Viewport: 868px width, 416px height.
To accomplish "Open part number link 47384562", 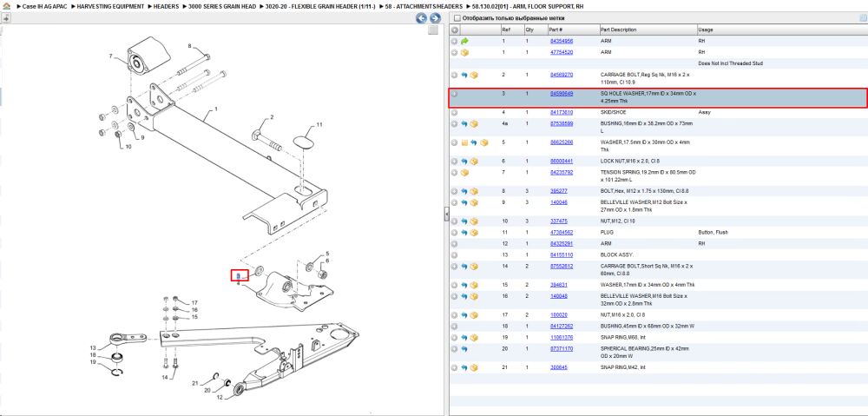I will 562,232.
